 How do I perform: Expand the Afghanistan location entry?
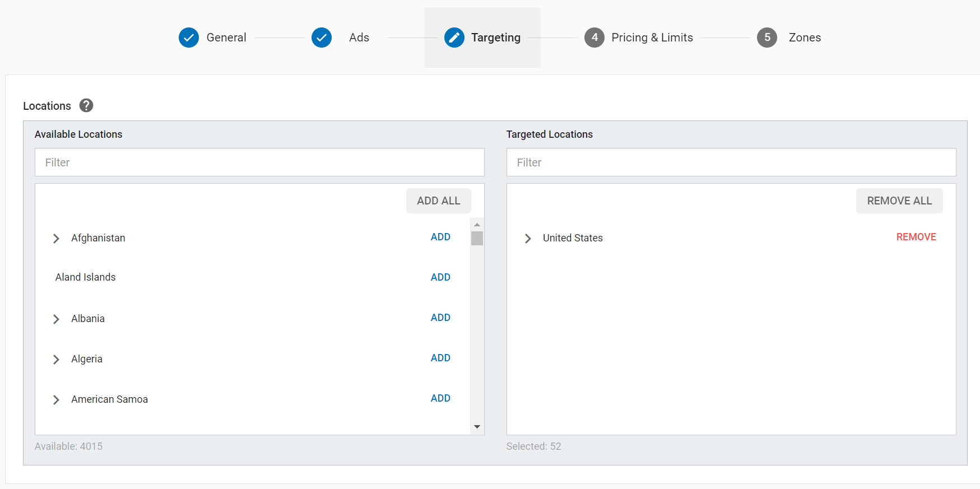56,239
